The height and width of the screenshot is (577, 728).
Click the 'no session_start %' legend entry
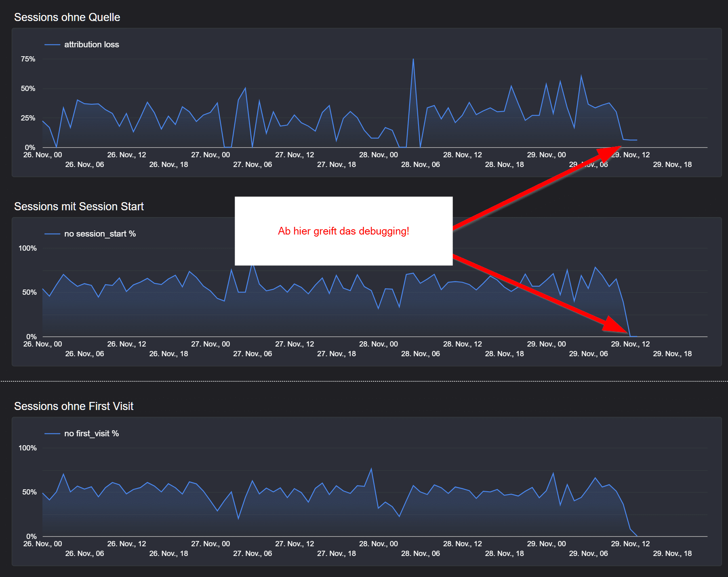(x=100, y=234)
